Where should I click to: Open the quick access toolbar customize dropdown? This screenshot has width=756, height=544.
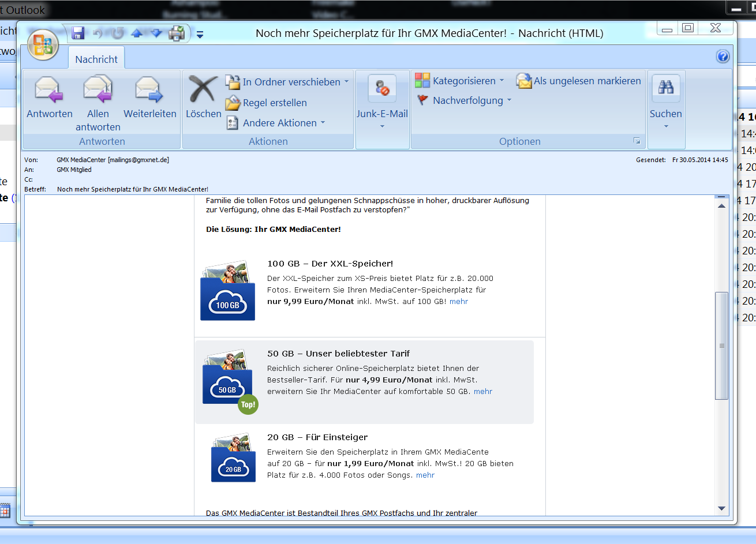pyautogui.click(x=200, y=35)
